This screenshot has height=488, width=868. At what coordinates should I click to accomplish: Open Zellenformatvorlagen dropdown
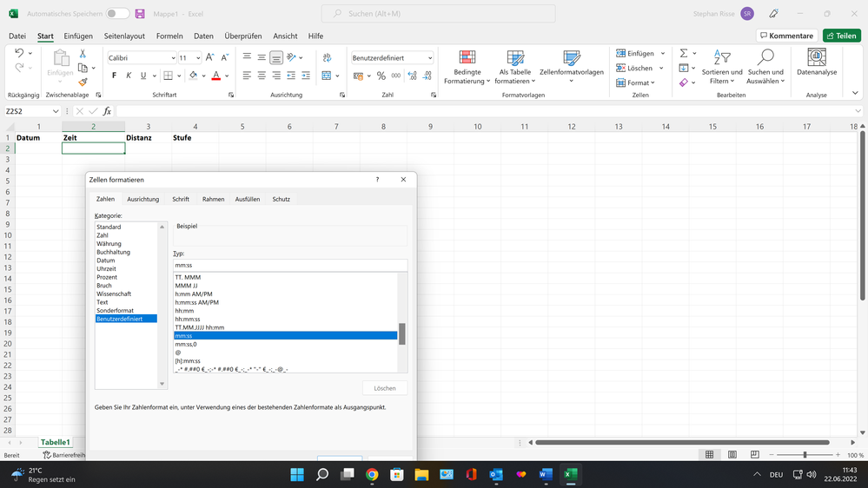click(572, 67)
